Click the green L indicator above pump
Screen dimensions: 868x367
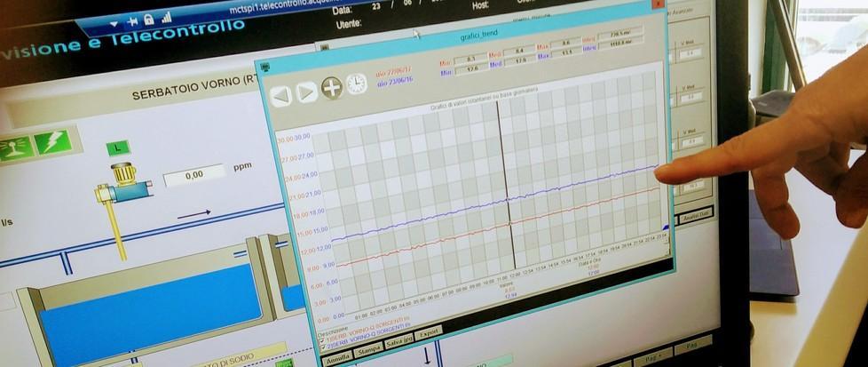[x=118, y=148]
